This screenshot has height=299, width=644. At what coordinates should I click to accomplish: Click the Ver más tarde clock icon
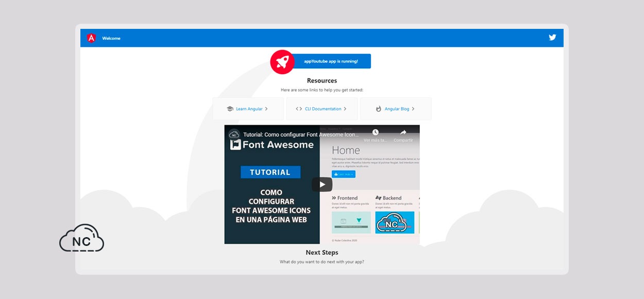(x=376, y=132)
